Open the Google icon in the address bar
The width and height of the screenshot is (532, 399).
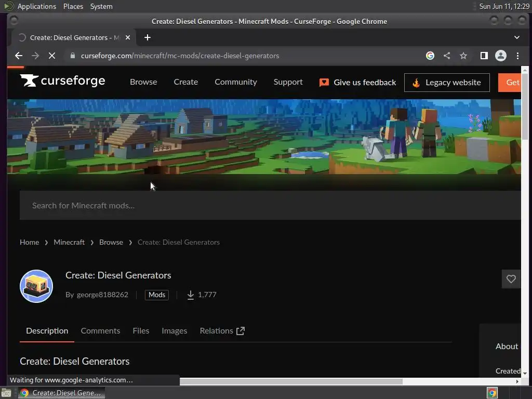point(430,56)
